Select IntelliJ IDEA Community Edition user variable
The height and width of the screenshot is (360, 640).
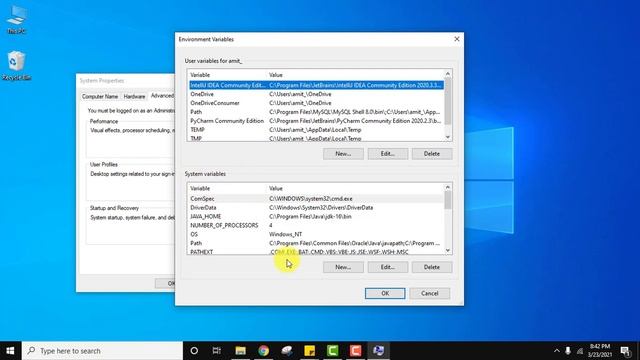[316, 85]
